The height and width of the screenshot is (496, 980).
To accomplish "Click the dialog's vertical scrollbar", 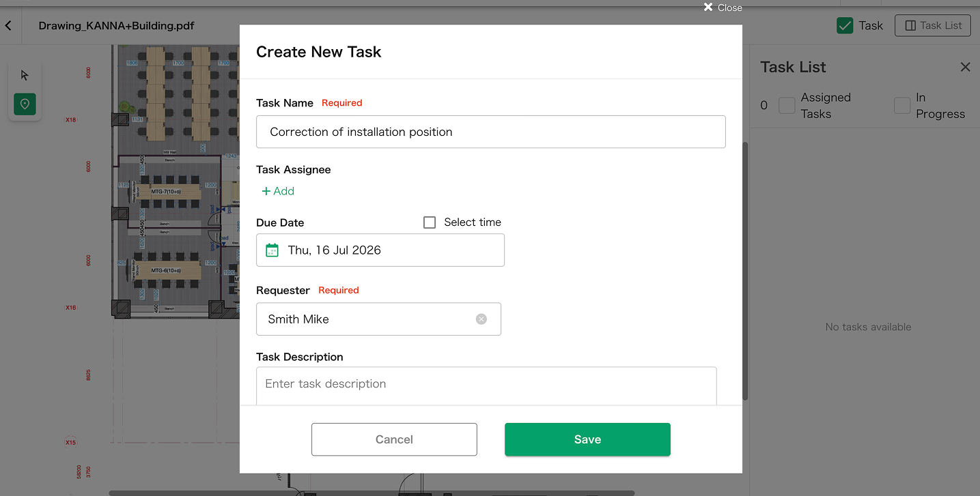I will click(x=745, y=271).
